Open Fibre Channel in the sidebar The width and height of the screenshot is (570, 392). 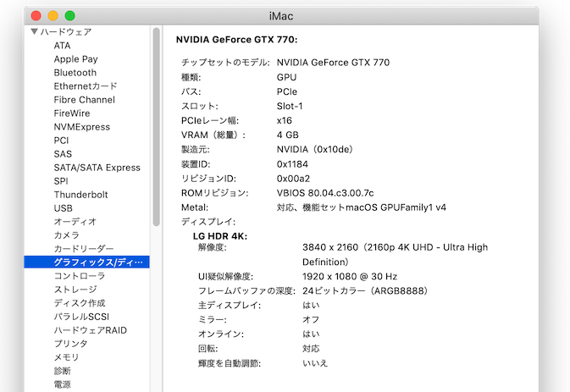tap(85, 100)
